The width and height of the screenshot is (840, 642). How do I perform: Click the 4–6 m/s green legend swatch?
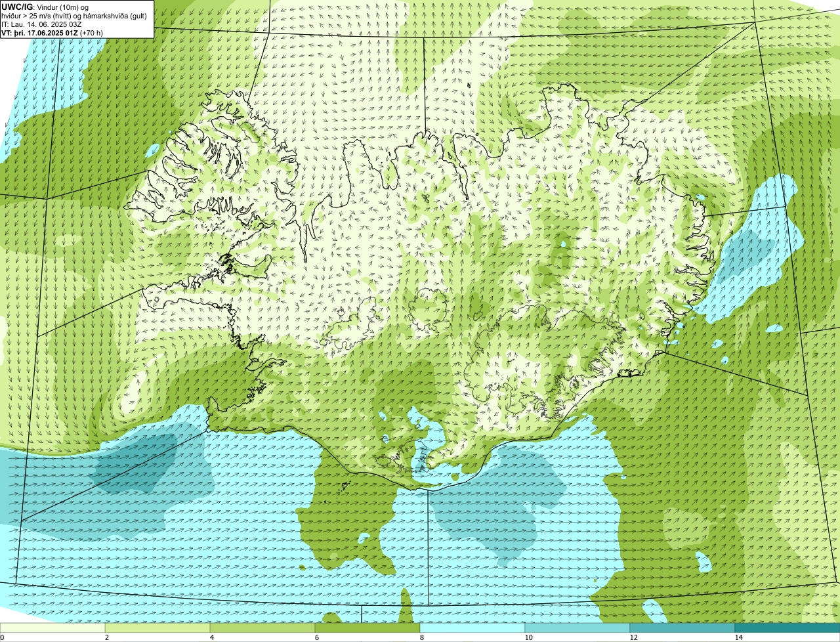pyautogui.click(x=262, y=628)
